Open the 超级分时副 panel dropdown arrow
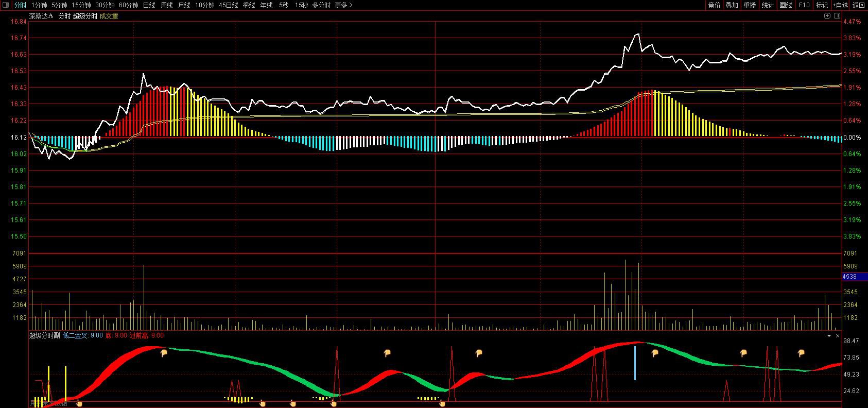This screenshot has height=408, width=868. [x=829, y=335]
